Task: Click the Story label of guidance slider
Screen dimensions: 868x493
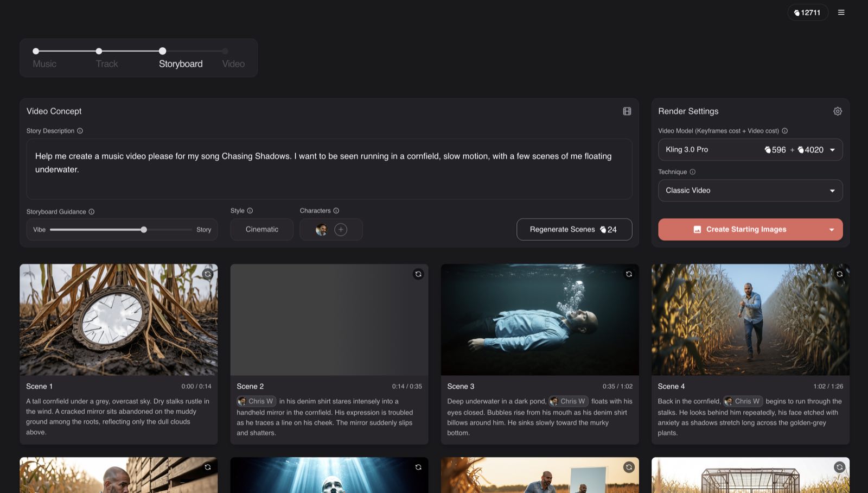Action: coord(204,230)
